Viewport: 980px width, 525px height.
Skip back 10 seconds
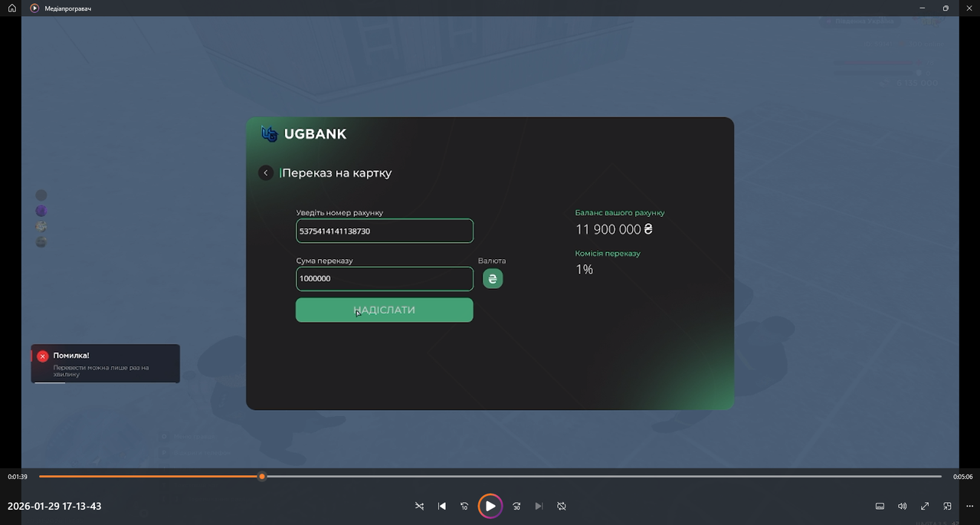464,506
